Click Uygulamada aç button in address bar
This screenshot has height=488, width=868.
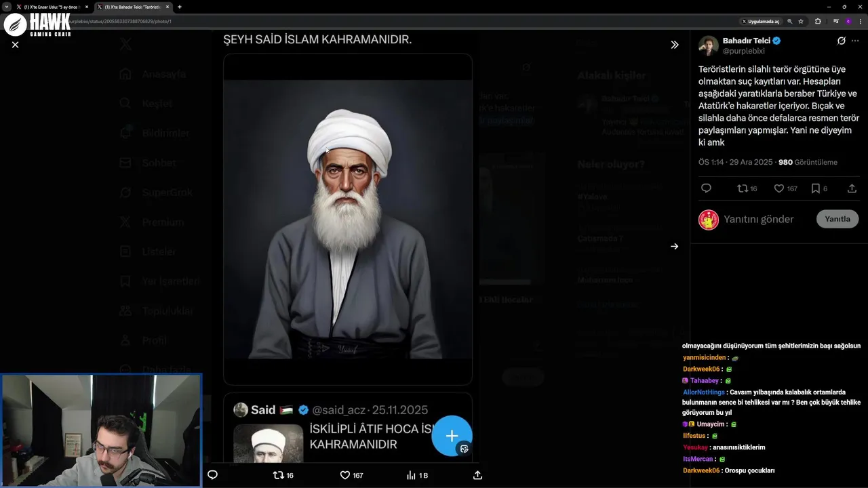[x=761, y=21]
